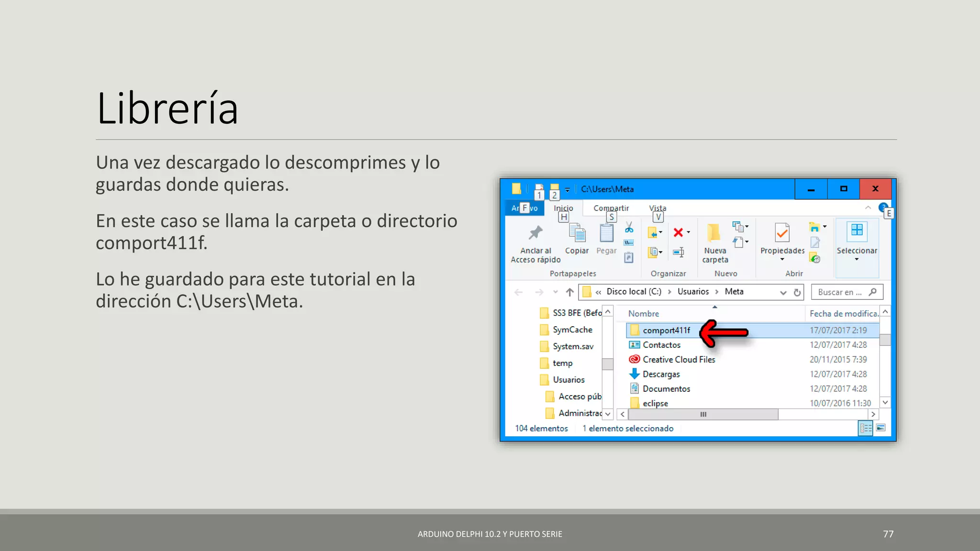Open the recent locations dropdown beside the Forward arrow
Screen dimensions: 980x551
[555, 292]
